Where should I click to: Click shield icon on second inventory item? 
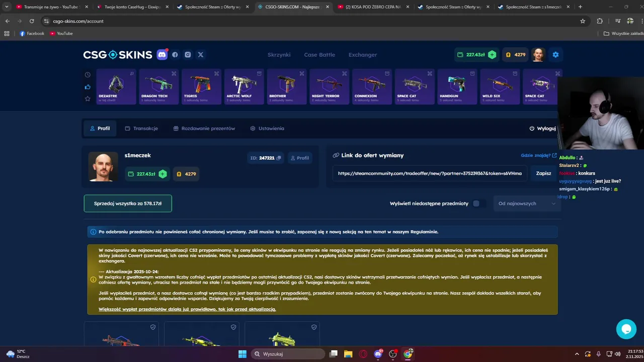pos(233,327)
